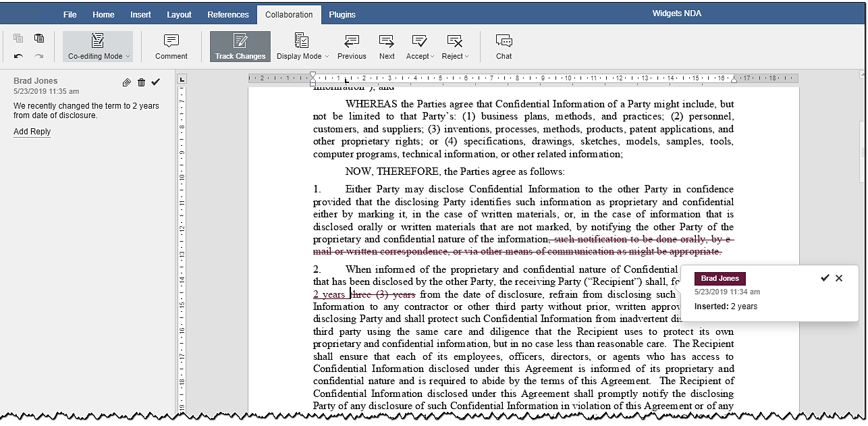Switch to the Plugins tab
The image size is (868, 426).
[342, 14]
